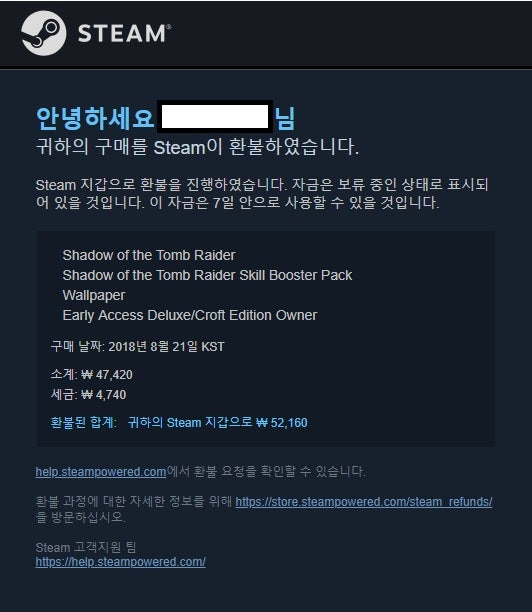Image resolution: width=532 pixels, height=612 pixels.
Task: Select Early Access Deluxe/Croft Edition Owner line
Action: [190, 315]
